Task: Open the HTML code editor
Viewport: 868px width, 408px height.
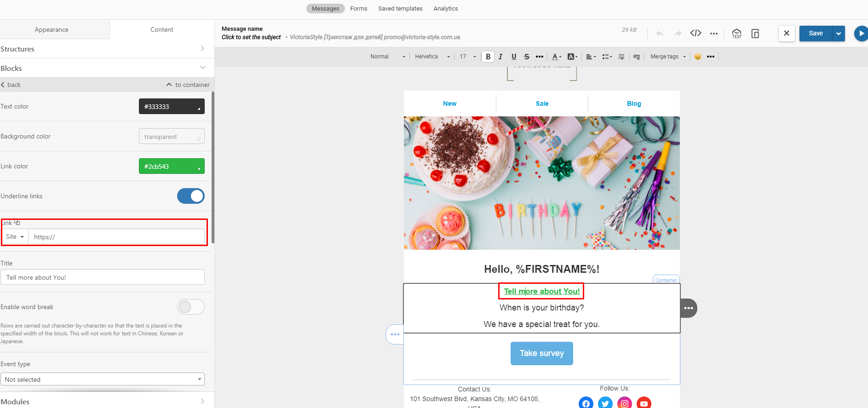Action: coord(696,33)
